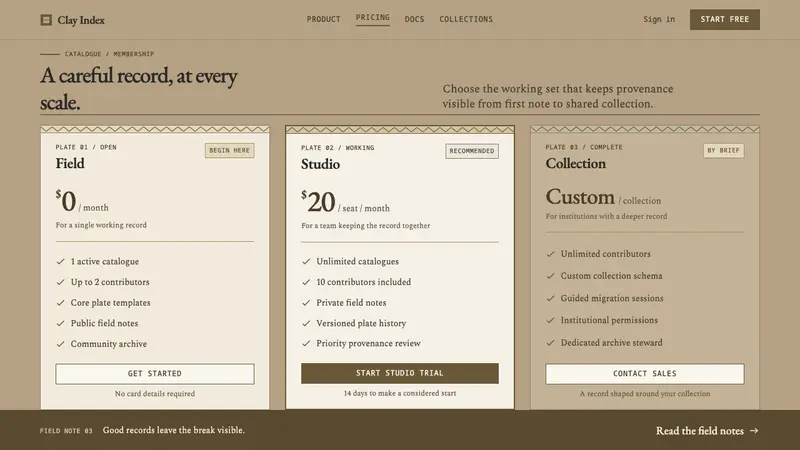The height and width of the screenshot is (450, 800).
Task: Click the 'Community archive' feature text
Action: (109, 344)
